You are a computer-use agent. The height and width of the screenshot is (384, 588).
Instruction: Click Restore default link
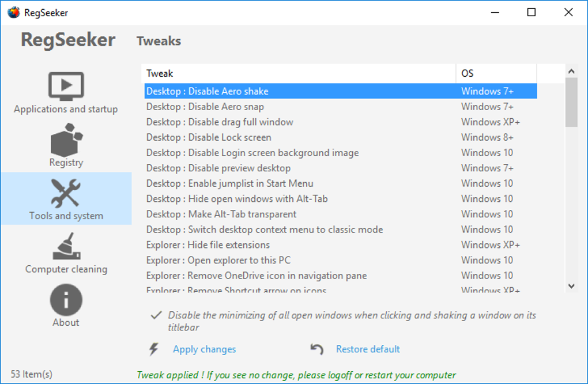click(368, 349)
